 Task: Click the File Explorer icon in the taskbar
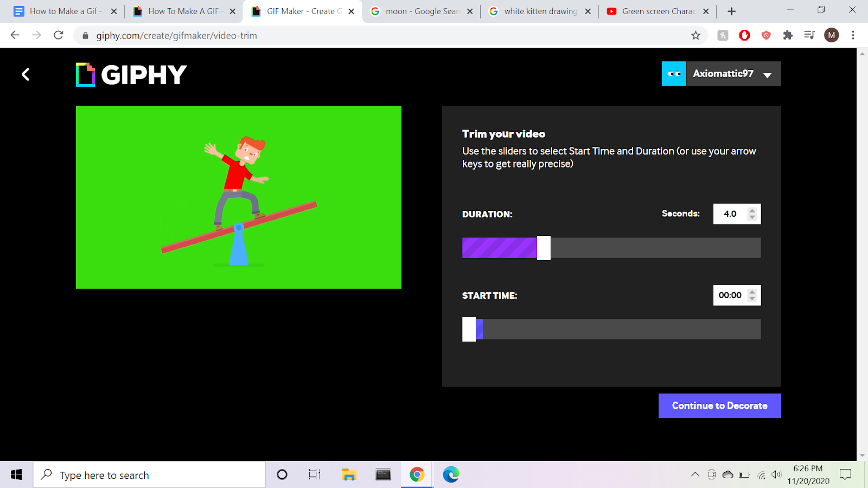pos(349,474)
